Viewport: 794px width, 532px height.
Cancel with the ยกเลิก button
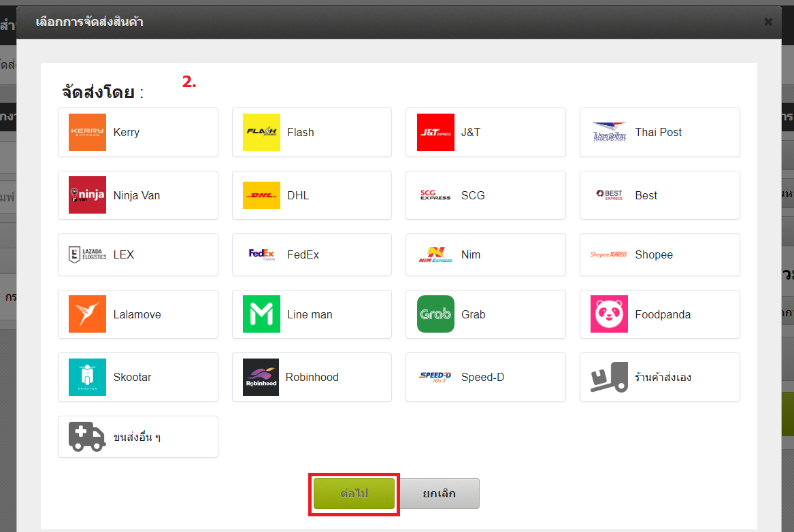[x=439, y=493]
